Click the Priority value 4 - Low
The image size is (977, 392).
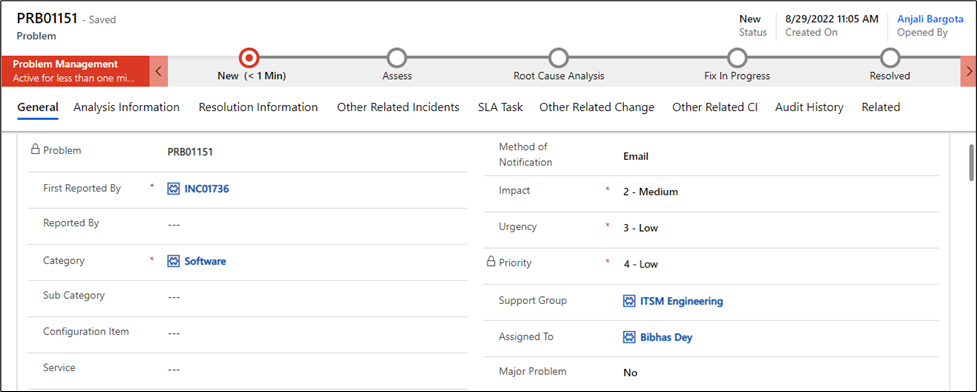pos(641,264)
